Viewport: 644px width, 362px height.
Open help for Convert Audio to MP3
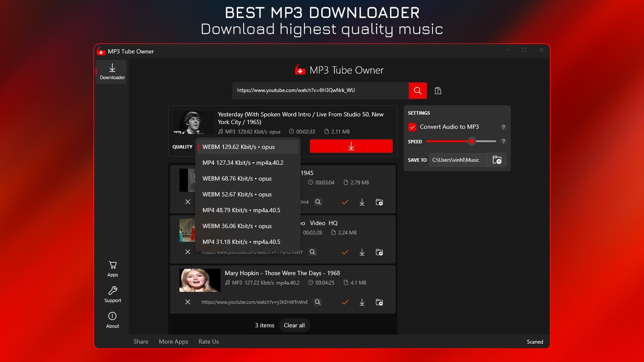[x=504, y=127]
